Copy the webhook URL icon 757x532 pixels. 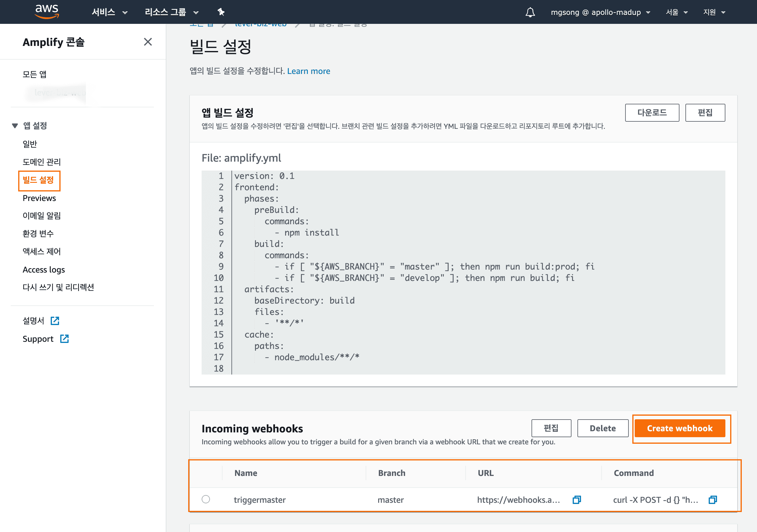coord(577,500)
